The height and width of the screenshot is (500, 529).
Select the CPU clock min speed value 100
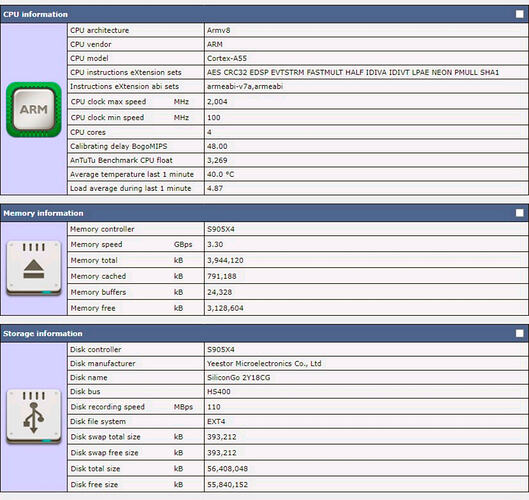click(x=214, y=117)
